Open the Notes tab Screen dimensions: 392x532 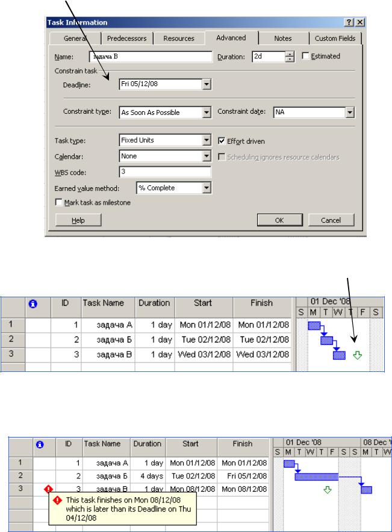pyautogui.click(x=283, y=39)
